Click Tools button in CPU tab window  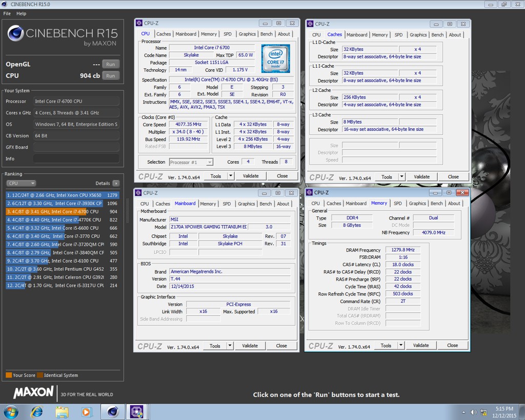point(216,176)
